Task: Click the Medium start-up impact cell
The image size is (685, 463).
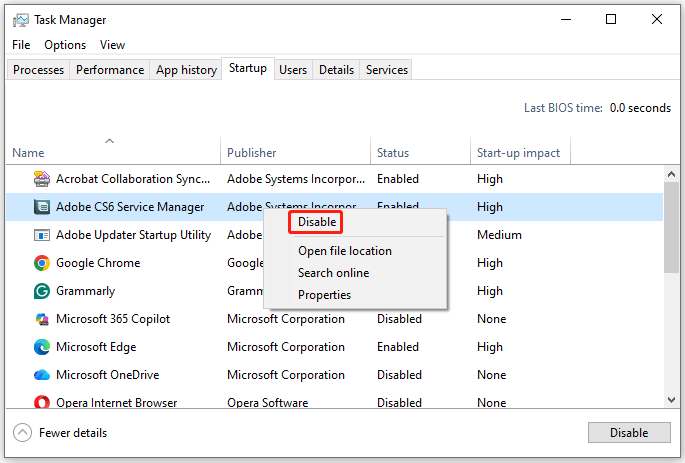Action: 499,235
